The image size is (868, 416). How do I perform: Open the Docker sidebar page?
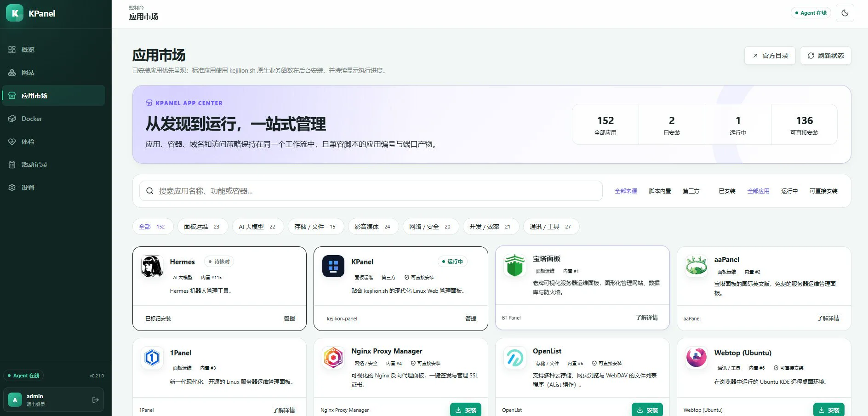pyautogui.click(x=53, y=119)
